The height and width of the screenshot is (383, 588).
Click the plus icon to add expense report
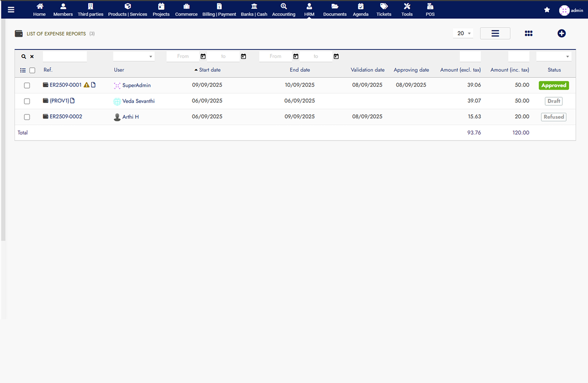561,33
